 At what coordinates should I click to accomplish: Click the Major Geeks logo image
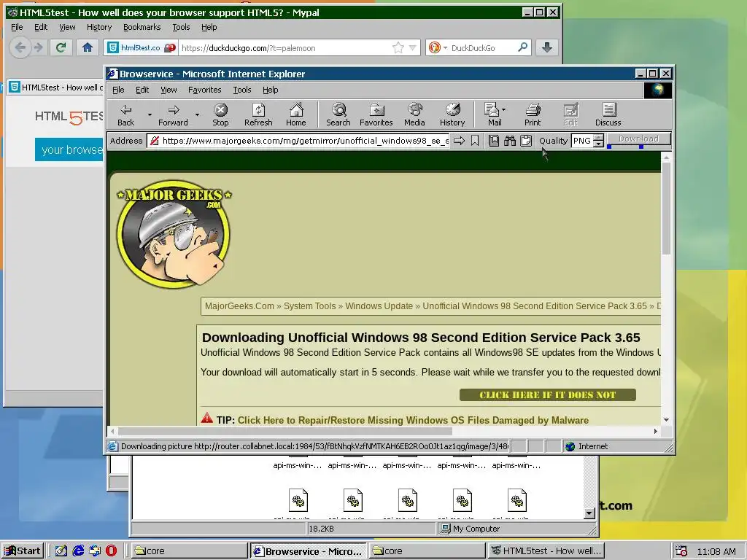pyautogui.click(x=174, y=233)
